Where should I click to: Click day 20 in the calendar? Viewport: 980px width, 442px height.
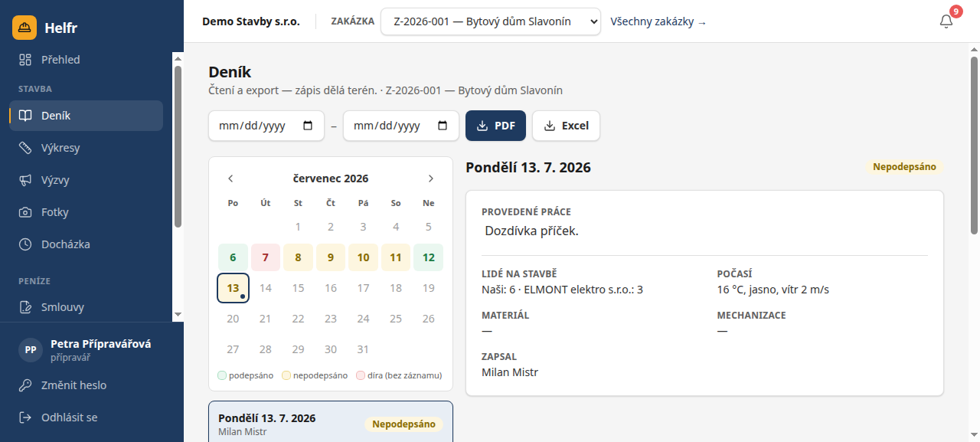click(x=233, y=319)
